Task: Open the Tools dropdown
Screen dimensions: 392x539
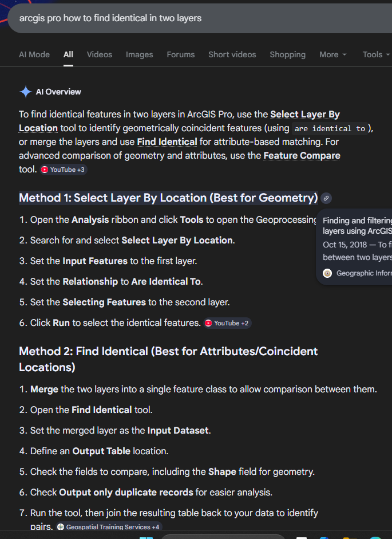Action: coord(376,54)
